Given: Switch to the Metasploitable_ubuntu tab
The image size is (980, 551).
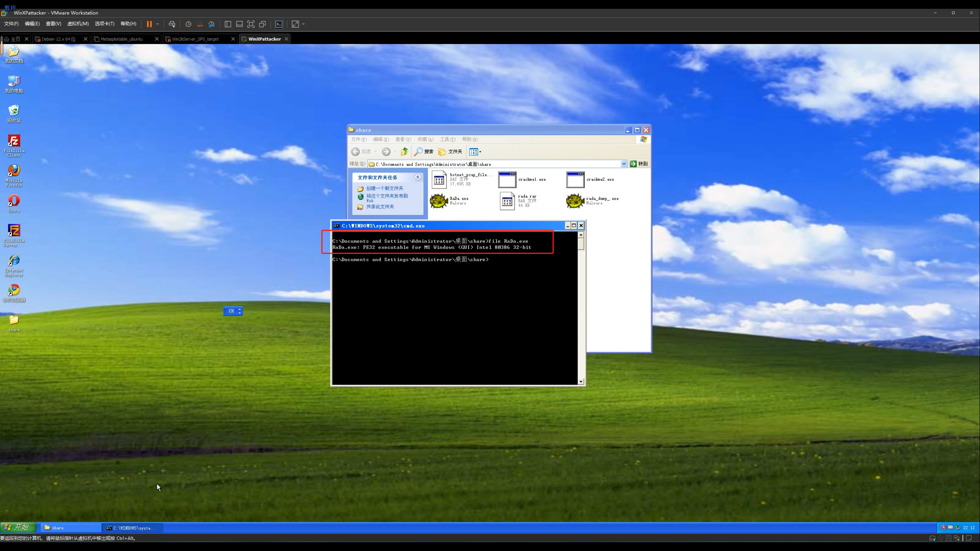Looking at the screenshot, I should (x=122, y=39).
